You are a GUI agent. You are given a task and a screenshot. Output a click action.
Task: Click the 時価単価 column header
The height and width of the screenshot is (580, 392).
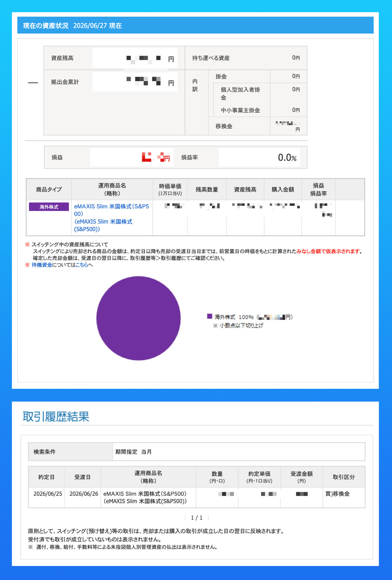[170, 189]
